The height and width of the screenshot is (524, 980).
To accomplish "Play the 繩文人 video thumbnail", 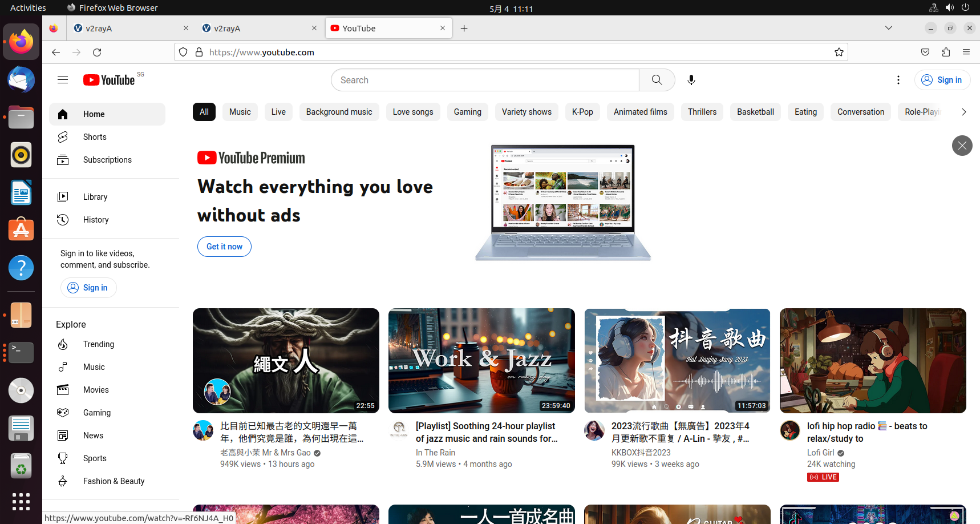I will [286, 361].
